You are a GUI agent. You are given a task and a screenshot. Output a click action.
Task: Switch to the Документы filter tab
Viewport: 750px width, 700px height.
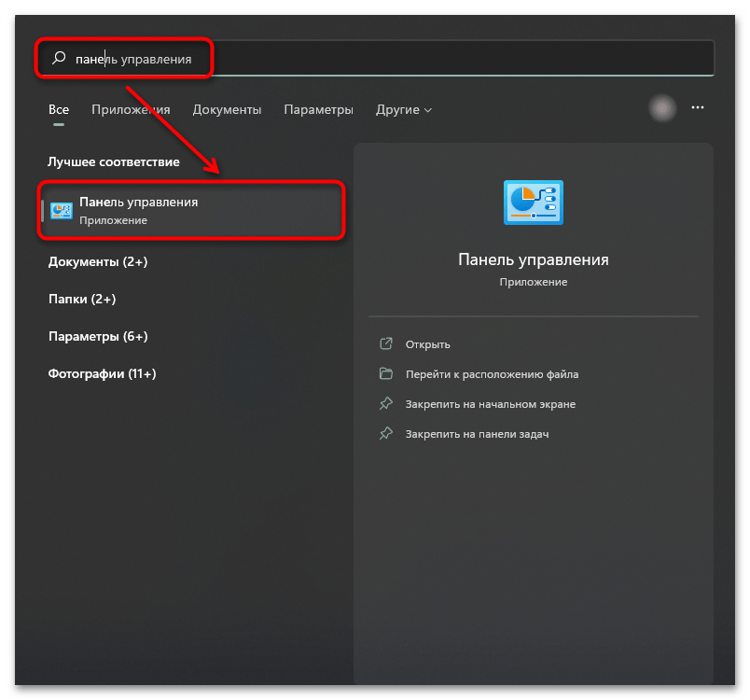point(227,109)
